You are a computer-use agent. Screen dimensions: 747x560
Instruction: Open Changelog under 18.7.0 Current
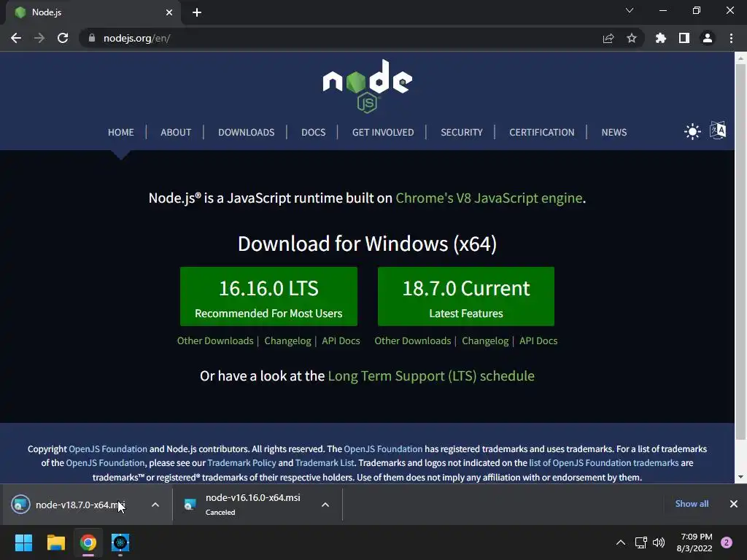(x=485, y=341)
